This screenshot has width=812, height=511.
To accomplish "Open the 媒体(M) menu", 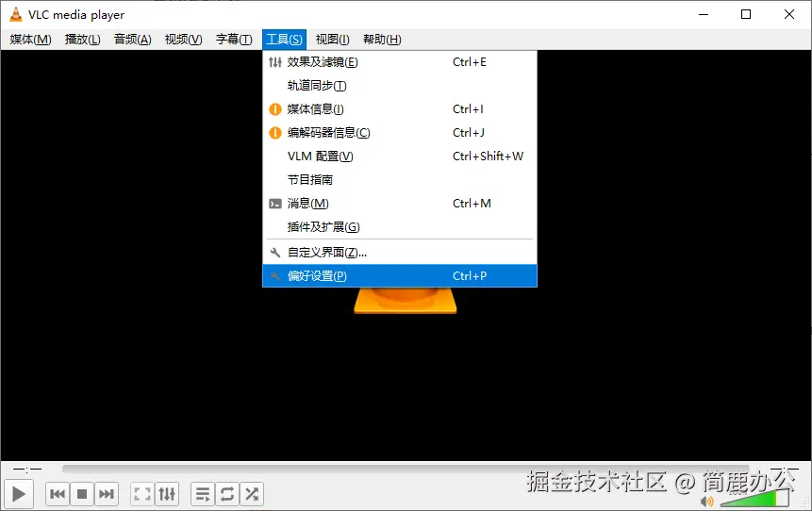I will click(x=30, y=40).
